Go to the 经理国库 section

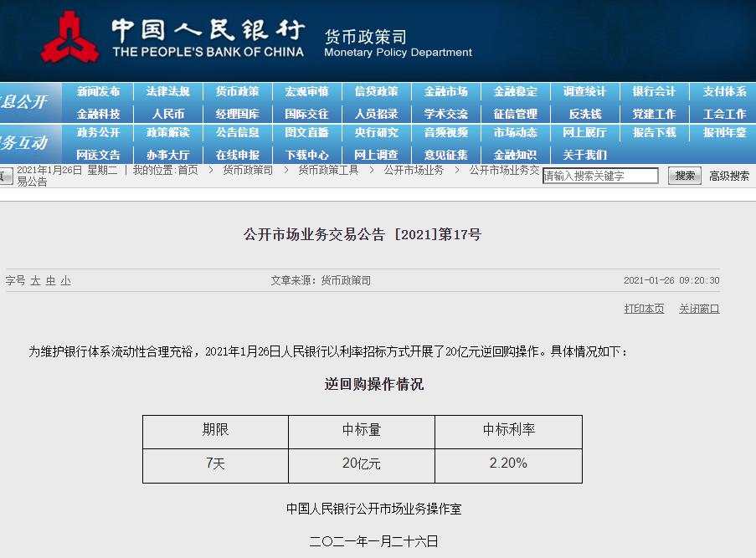coord(237,115)
